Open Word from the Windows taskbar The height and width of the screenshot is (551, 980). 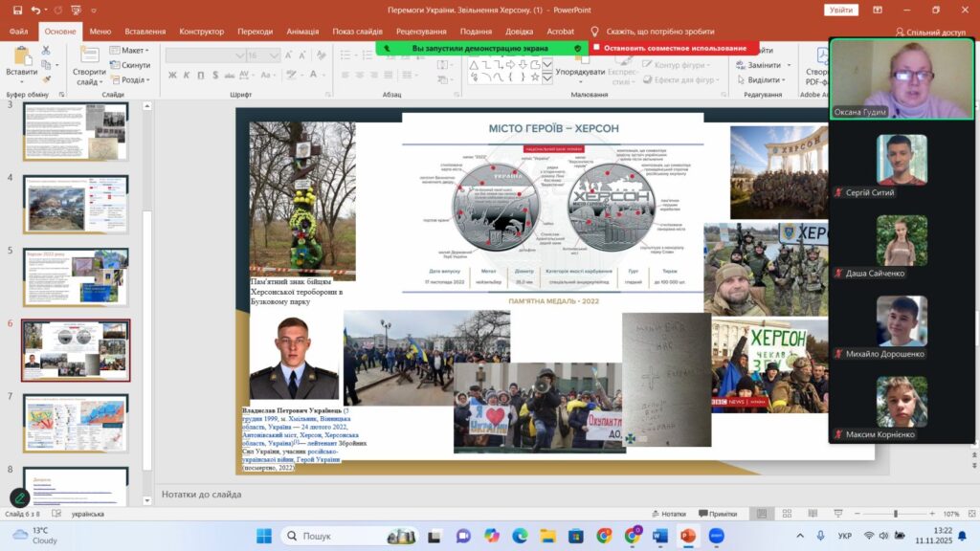[x=659, y=536]
